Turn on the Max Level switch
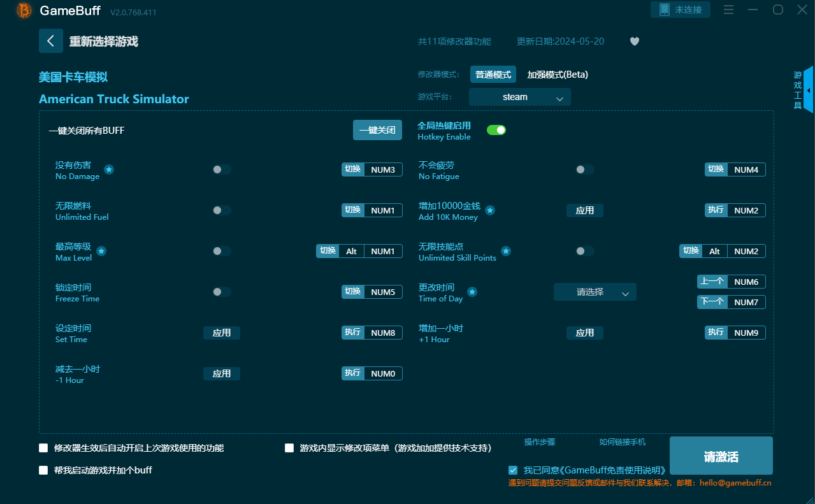This screenshot has height=504, width=815. tap(222, 251)
